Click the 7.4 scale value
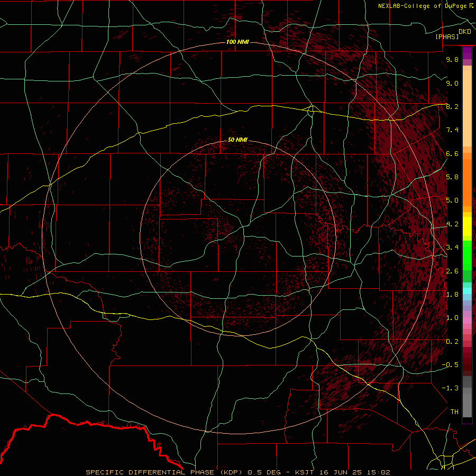Viewport: 476px width, 476px height. pos(452,130)
